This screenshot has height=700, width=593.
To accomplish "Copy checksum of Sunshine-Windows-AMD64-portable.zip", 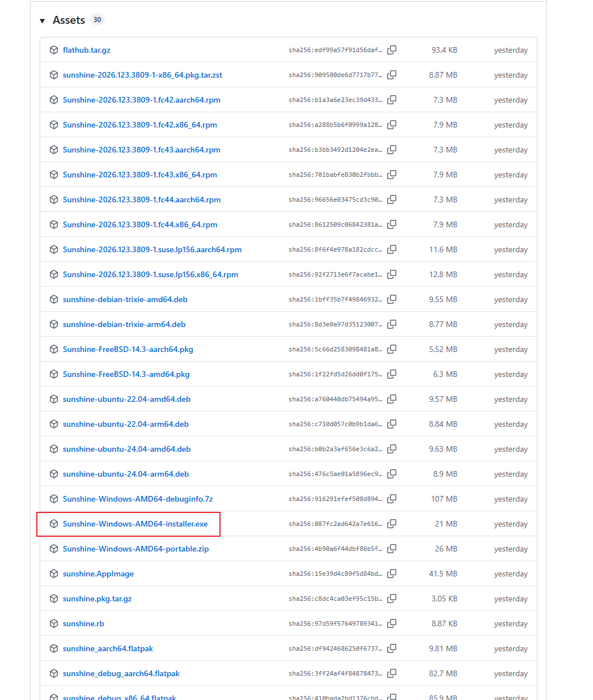I will [x=392, y=549].
